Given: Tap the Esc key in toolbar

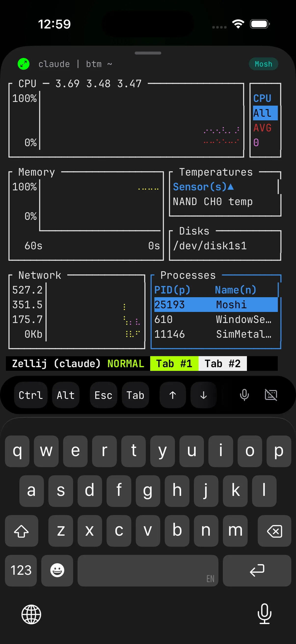Looking at the screenshot, I should point(103,395).
